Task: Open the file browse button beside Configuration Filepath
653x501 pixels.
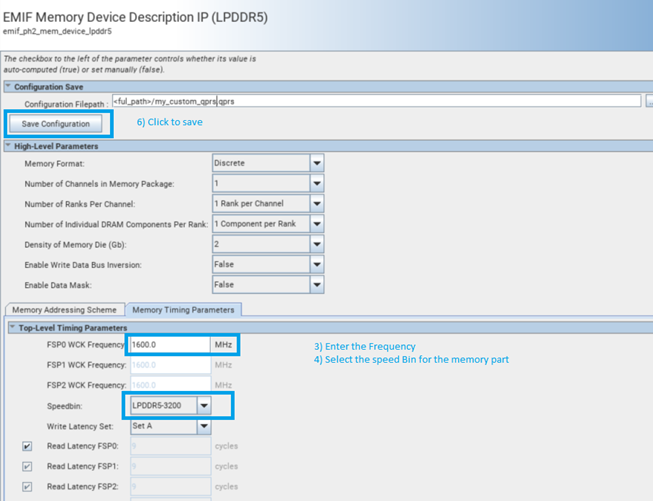Action: pyautogui.click(x=649, y=101)
